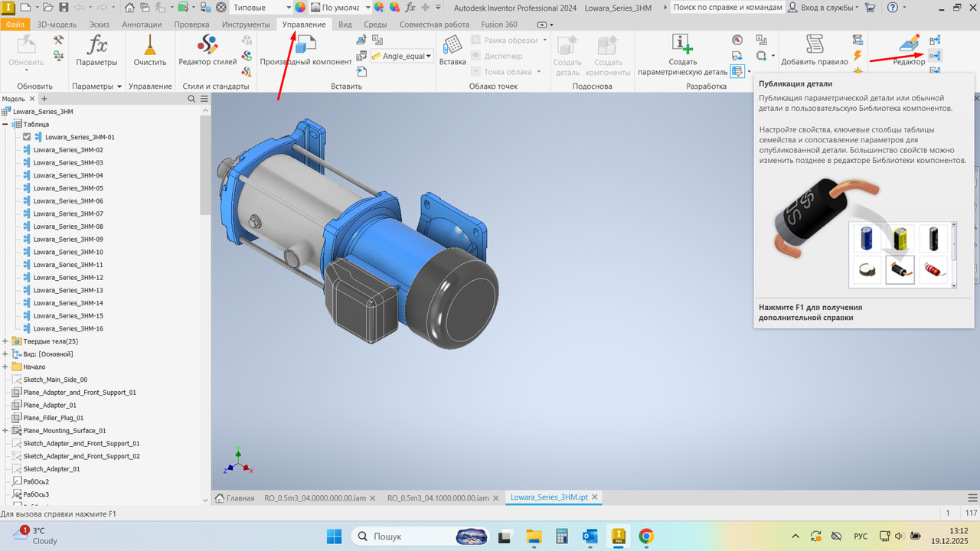Expand the Вид: [Основной] node
Image resolution: width=980 pixels, height=551 pixels.
[5, 354]
